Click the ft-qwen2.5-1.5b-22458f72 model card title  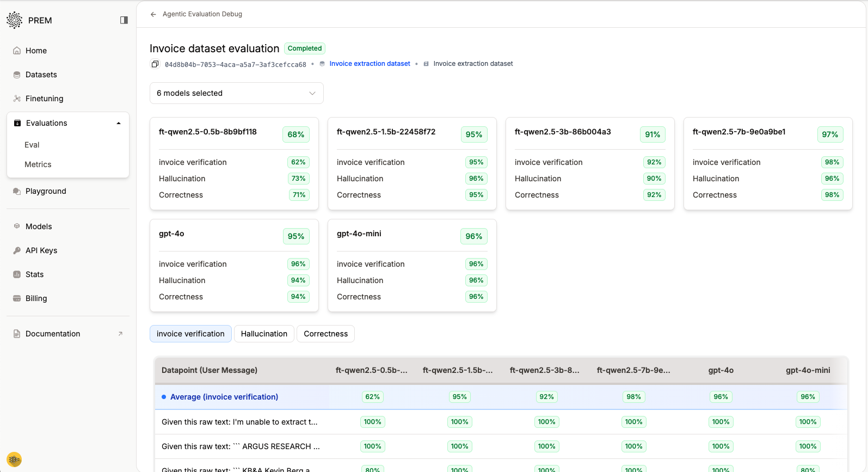386,132
